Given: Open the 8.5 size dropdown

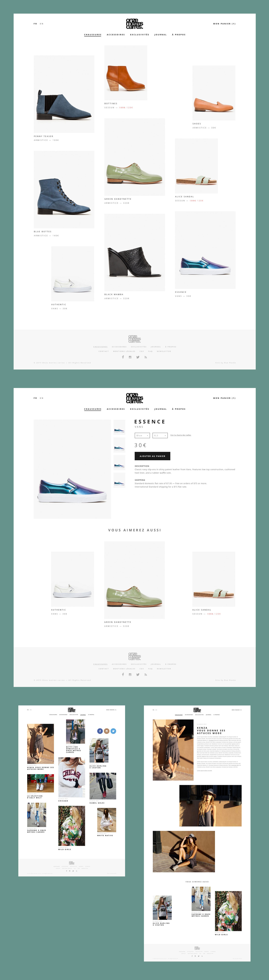Looking at the screenshot, I should 160,435.
